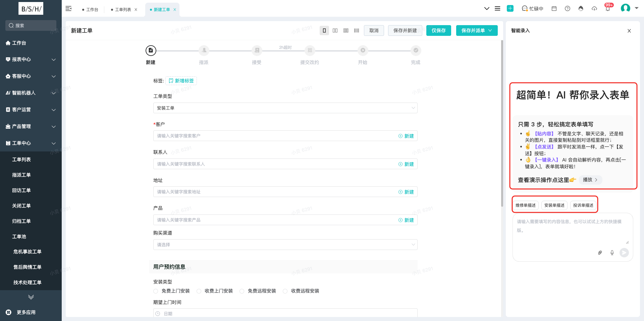Insert the 安装单描述 quick template

[x=554, y=205]
